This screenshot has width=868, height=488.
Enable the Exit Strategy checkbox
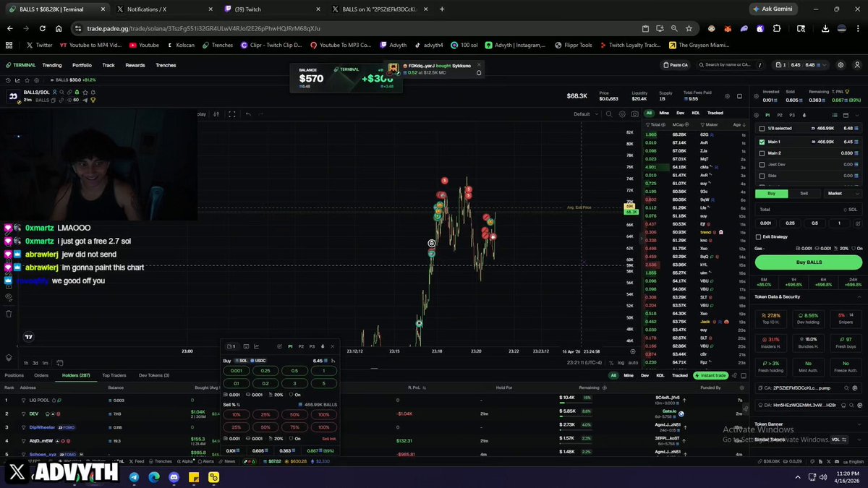758,237
